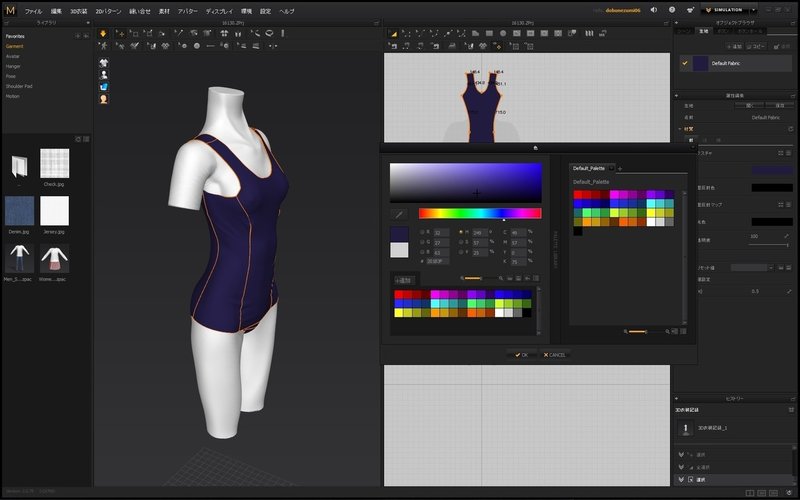Click the speaker icon in the top bar
The height and width of the screenshot is (500, 800).
pos(654,10)
